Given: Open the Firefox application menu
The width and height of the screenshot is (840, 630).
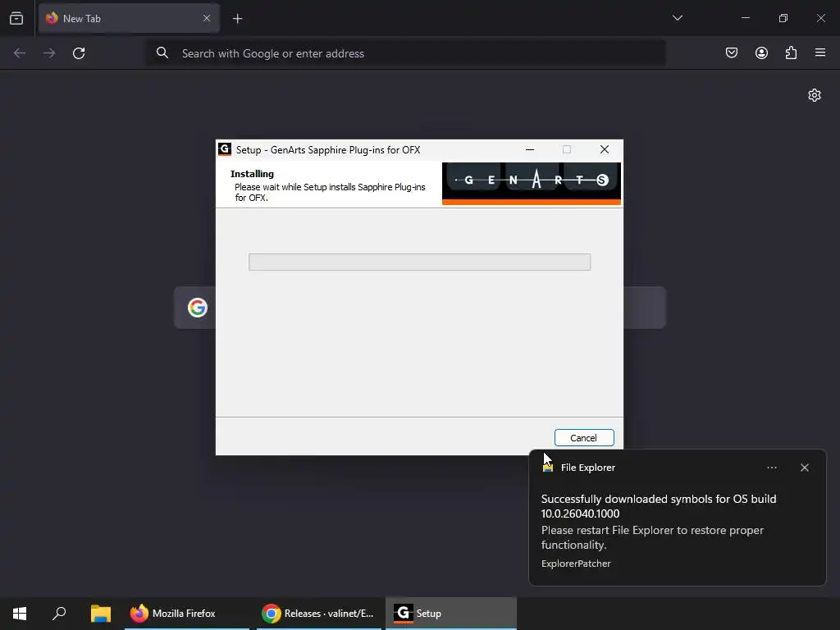Looking at the screenshot, I should pyautogui.click(x=820, y=52).
